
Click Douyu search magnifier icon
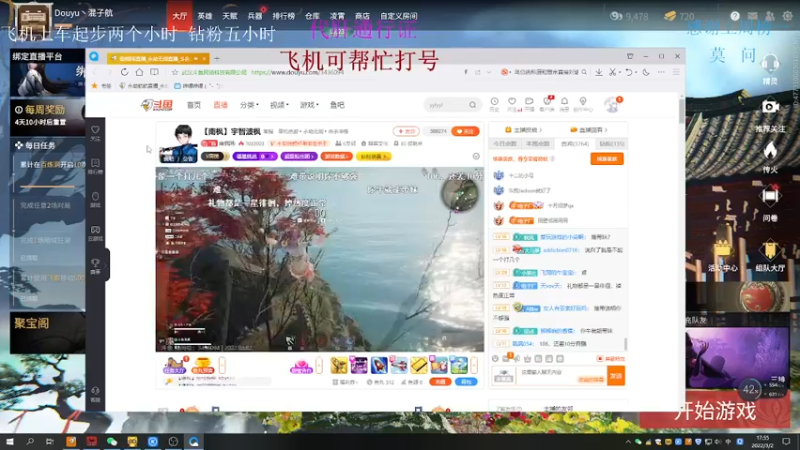(472, 105)
